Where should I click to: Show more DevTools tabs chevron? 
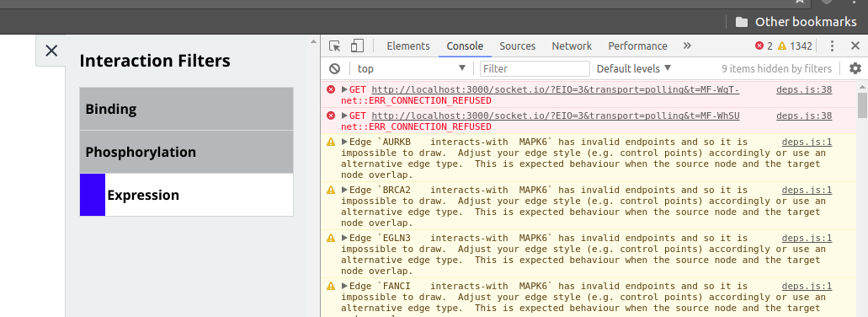pyautogui.click(x=687, y=46)
